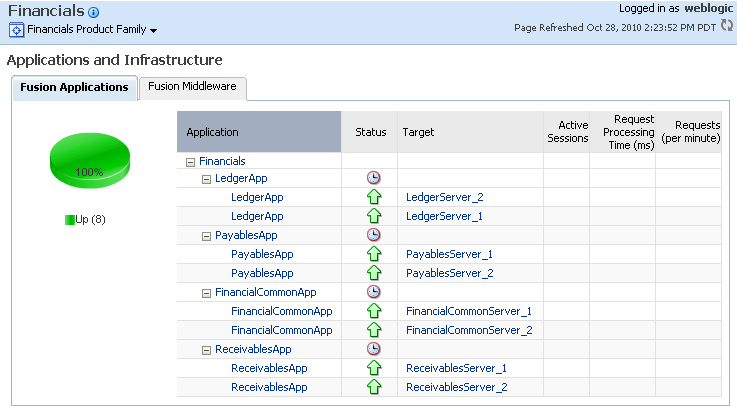Open the ReceivablesServer_1 target link

[456, 368]
